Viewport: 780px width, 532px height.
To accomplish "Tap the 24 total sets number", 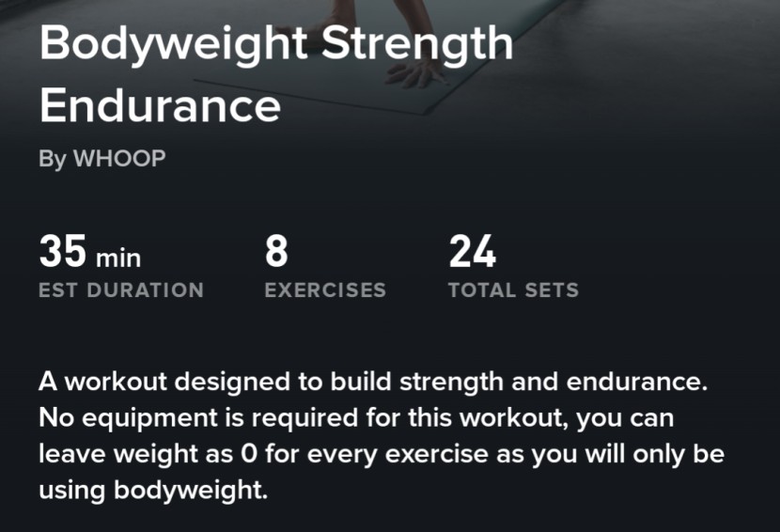I will coord(472,253).
